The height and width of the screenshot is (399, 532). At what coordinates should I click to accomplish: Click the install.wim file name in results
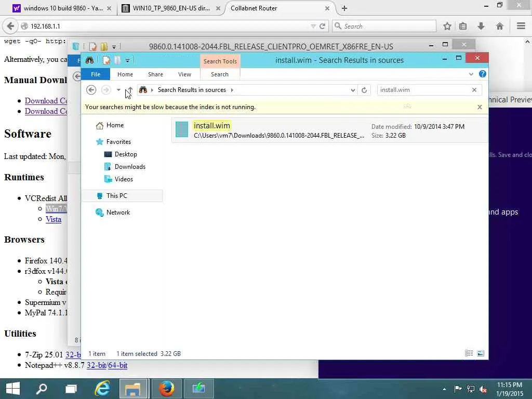click(x=212, y=126)
